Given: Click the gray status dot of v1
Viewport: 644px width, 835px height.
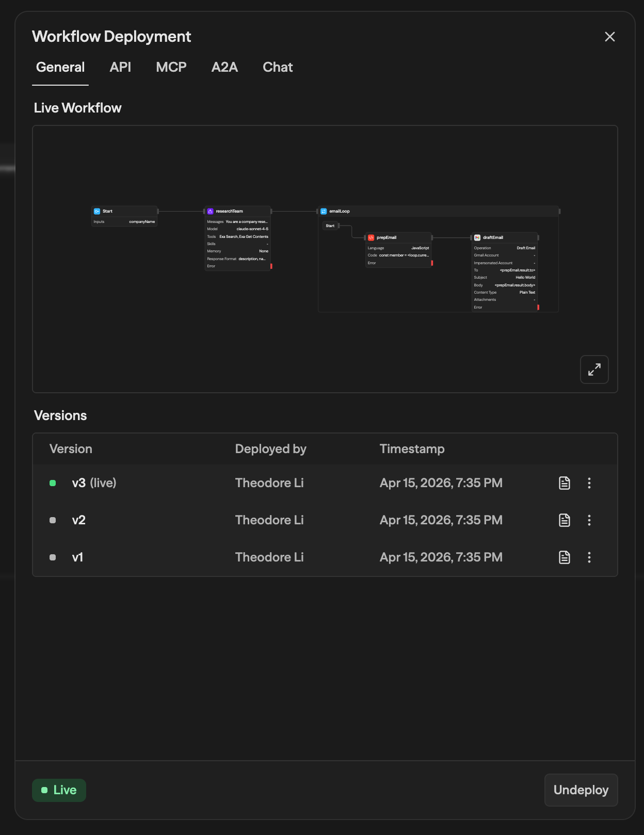Looking at the screenshot, I should [53, 557].
